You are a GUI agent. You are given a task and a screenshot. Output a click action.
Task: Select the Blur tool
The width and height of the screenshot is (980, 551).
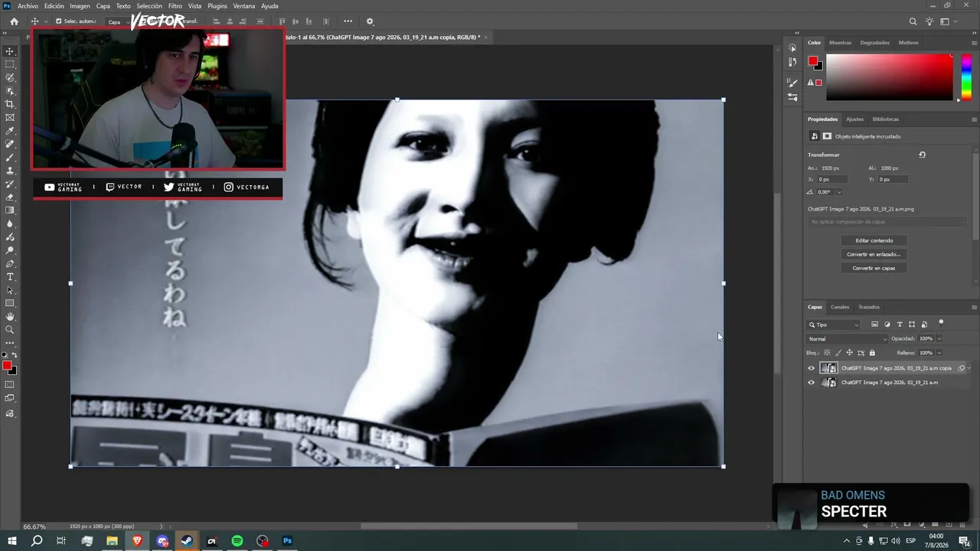point(10,223)
